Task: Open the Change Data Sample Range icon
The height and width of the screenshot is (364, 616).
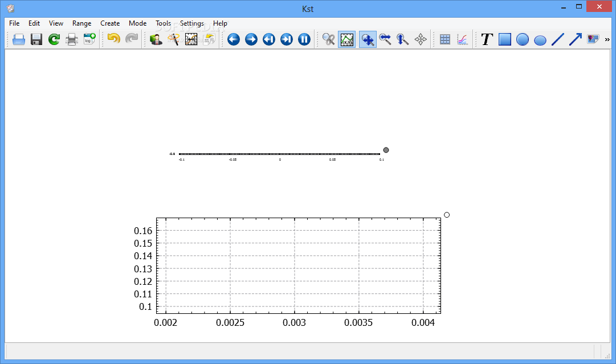Action: [191, 39]
